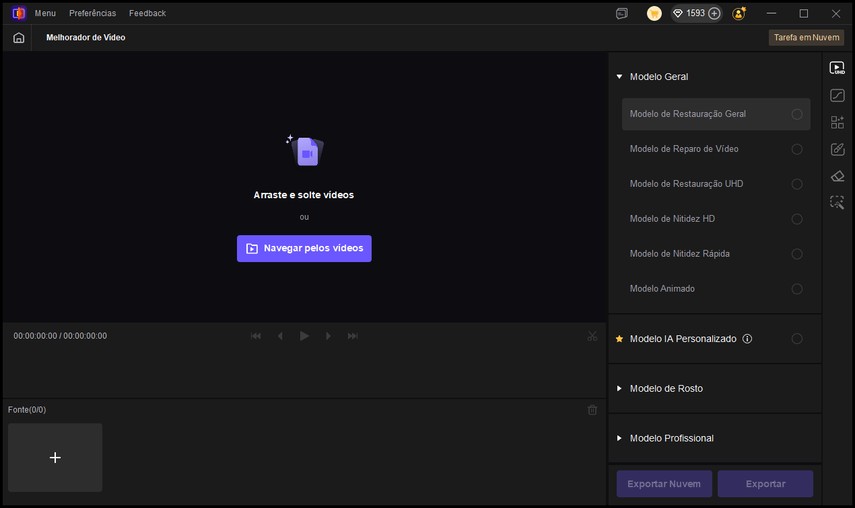Delete sources with trash icon
855x508 pixels.
(x=592, y=410)
